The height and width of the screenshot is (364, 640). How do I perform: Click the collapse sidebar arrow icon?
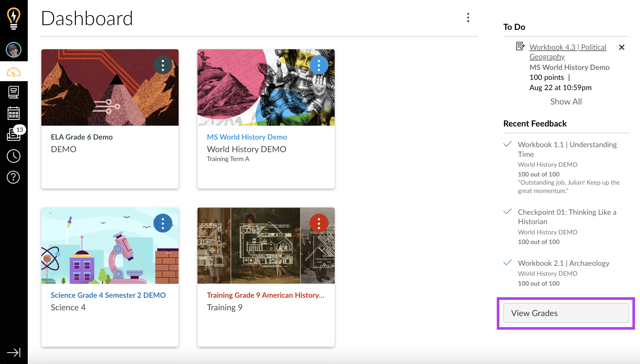tap(14, 352)
